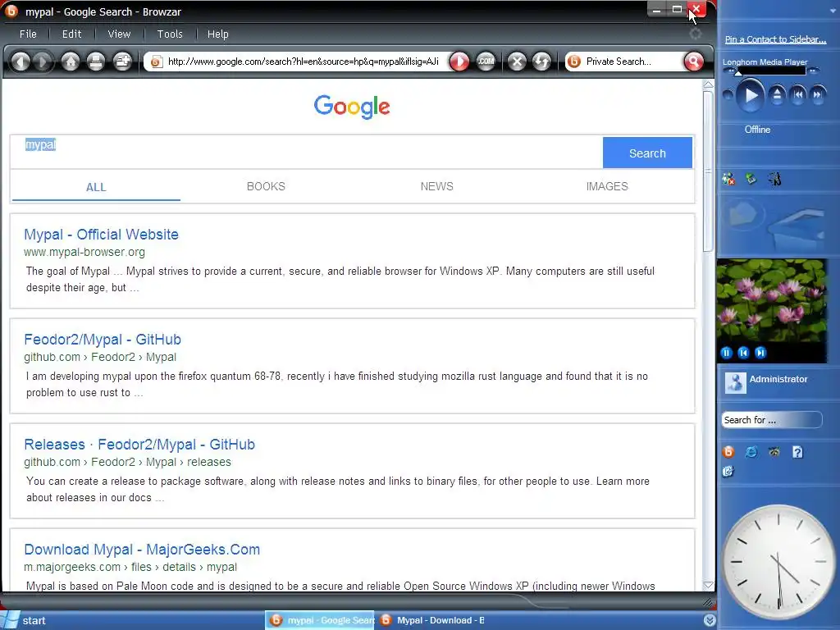
Task: Open the Home page toolbar icon
Action: click(71, 62)
